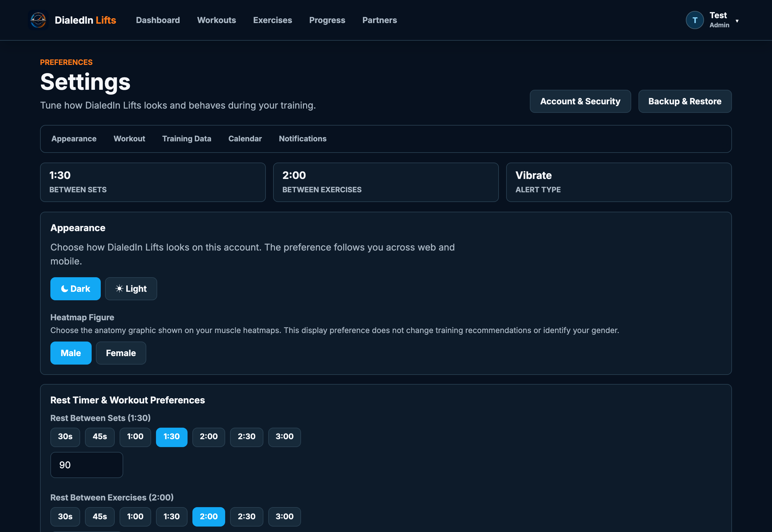Set rest between sets to 2:30
The width and height of the screenshot is (772, 532).
pyautogui.click(x=246, y=437)
